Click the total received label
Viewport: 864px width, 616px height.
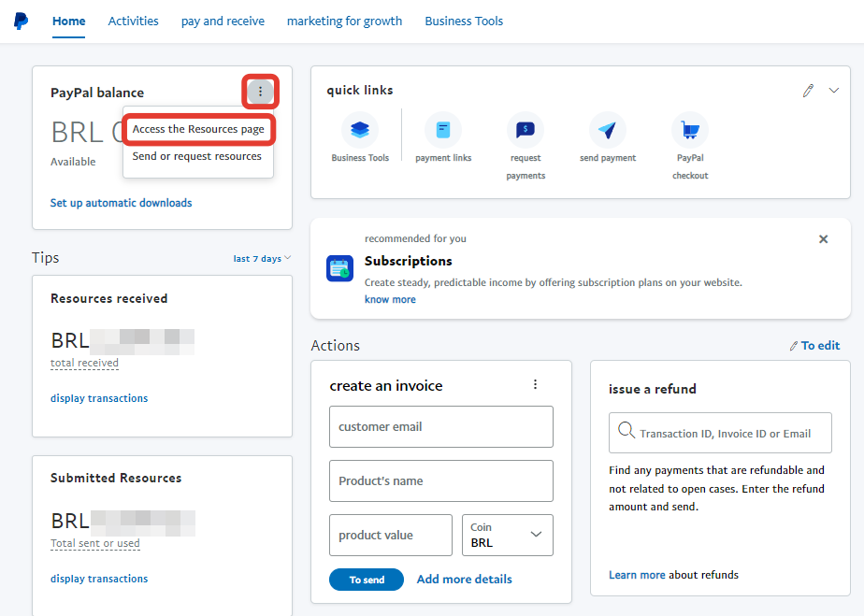point(84,363)
